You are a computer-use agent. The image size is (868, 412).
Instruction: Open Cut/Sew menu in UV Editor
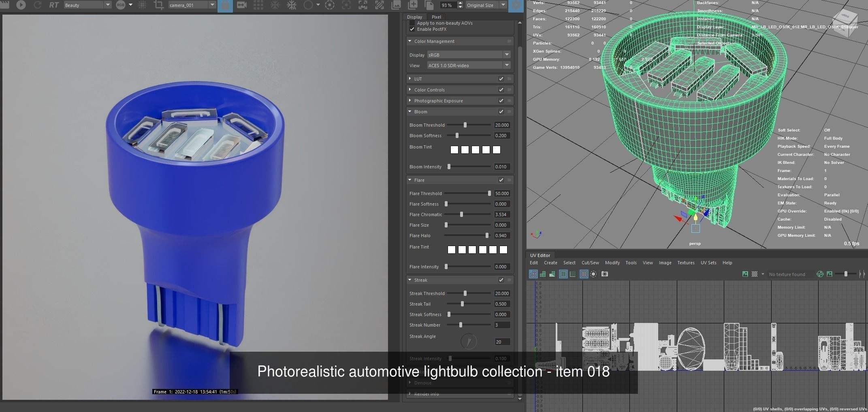(590, 263)
